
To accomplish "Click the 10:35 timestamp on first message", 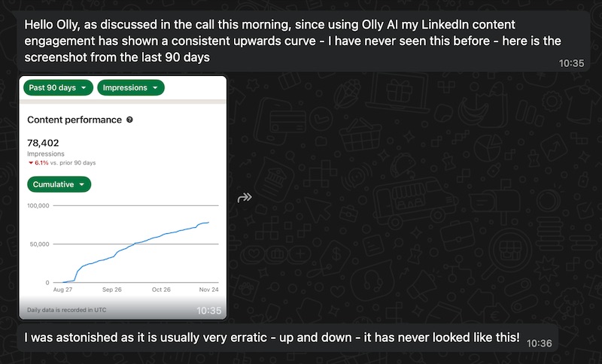I will tap(571, 63).
